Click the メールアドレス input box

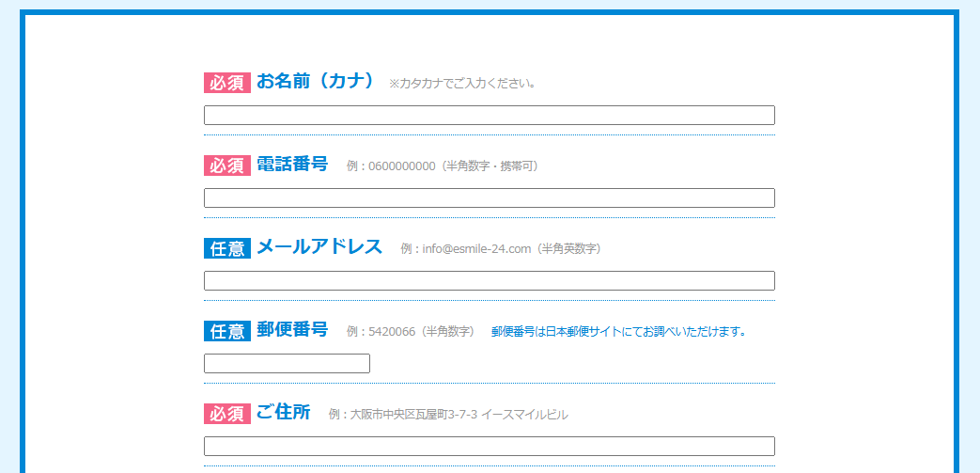coord(489,281)
